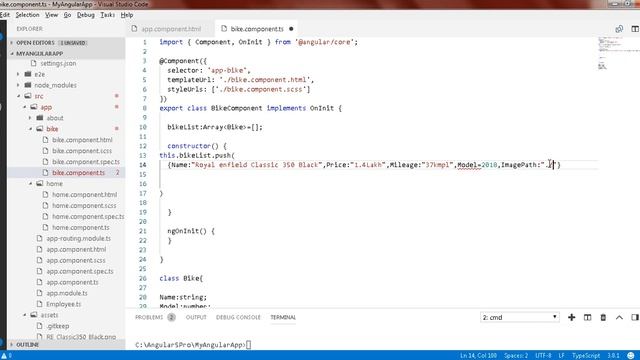Open app-routing.module.ts file
The height and width of the screenshot is (360, 640).
click(x=78, y=238)
